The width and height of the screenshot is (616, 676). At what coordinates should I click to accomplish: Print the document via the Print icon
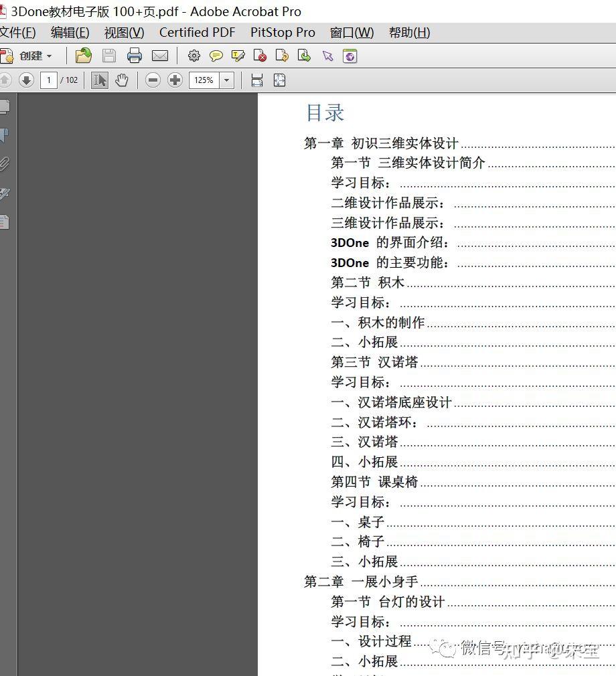click(135, 56)
